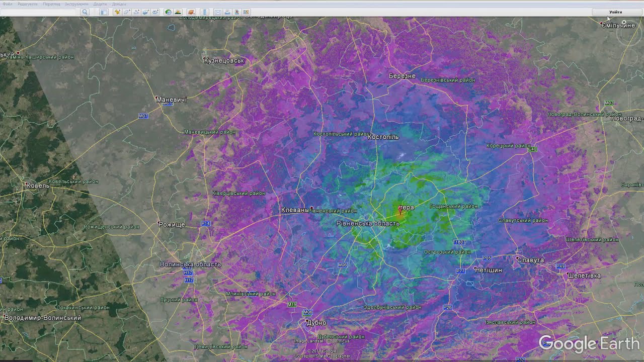The height and width of the screenshot is (362, 644).
Task: Show historical imagery clock tool
Action: point(168,12)
